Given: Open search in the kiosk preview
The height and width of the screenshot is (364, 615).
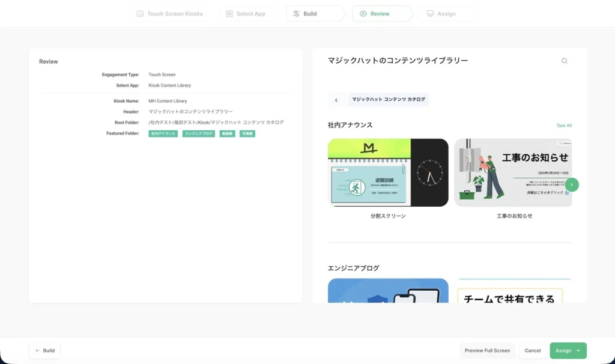Looking at the screenshot, I should pyautogui.click(x=564, y=61).
